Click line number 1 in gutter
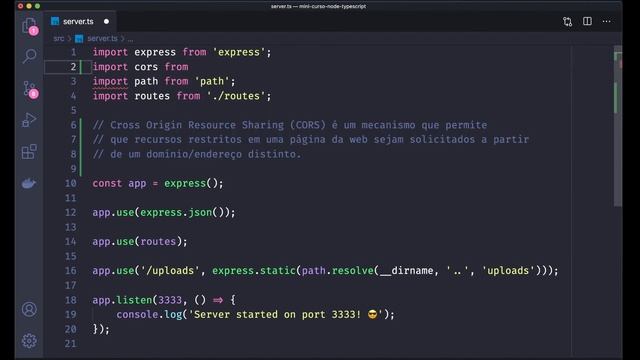 [x=73, y=52]
